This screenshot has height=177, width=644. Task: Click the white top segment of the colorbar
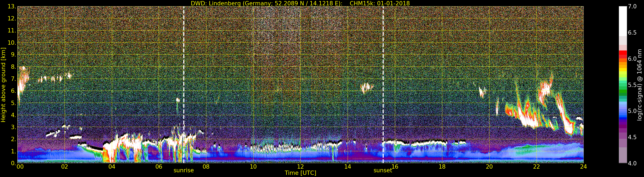point(623,21)
